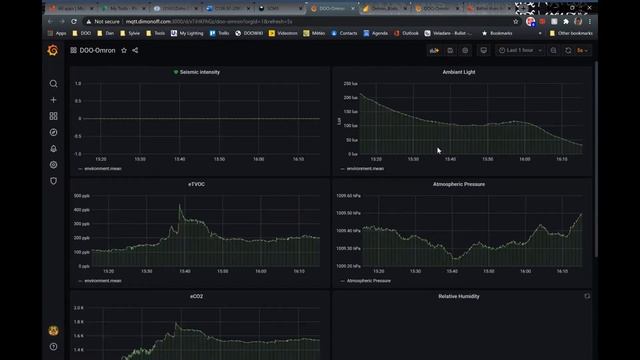This screenshot has width=640, height=360.
Task: Share the DOO-Omron dashboard
Action: point(135,50)
